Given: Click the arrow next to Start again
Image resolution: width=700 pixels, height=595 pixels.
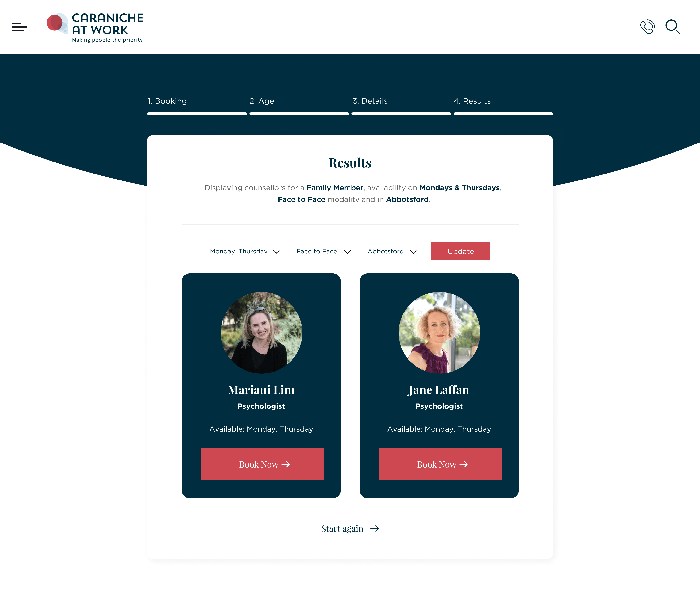Looking at the screenshot, I should coord(374,529).
